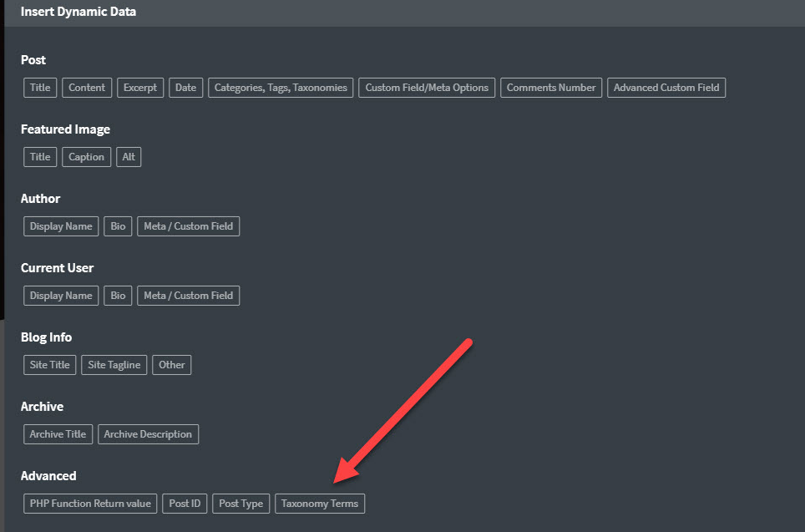Click Display Name in the Author section
Screen dimensions: 805x532
coord(61,226)
